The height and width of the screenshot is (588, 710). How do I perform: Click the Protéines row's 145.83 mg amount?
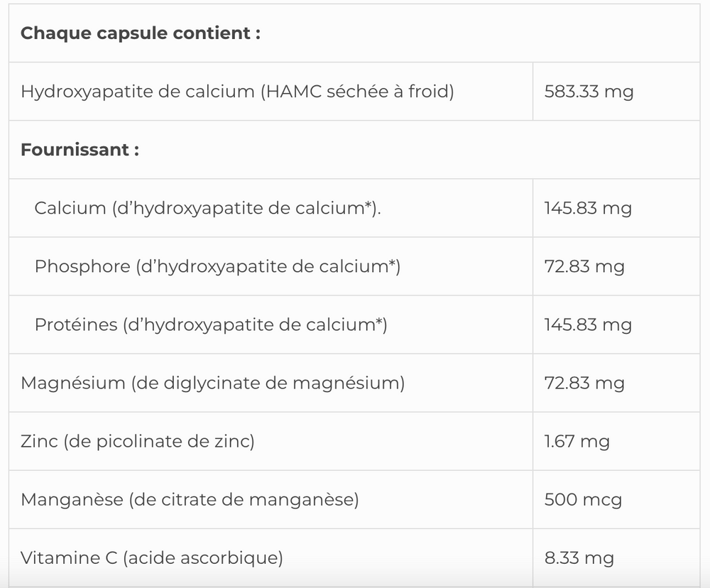click(x=587, y=325)
